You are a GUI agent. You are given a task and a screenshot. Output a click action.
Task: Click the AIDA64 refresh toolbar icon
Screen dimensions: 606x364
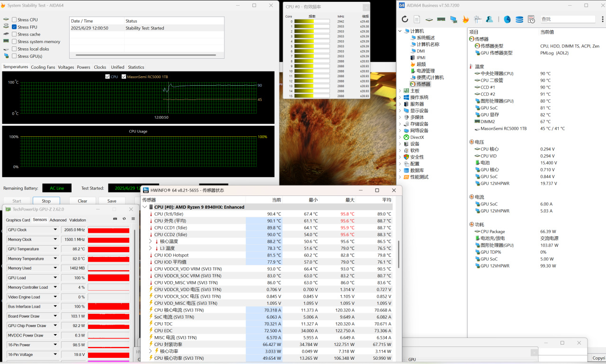pos(405,19)
